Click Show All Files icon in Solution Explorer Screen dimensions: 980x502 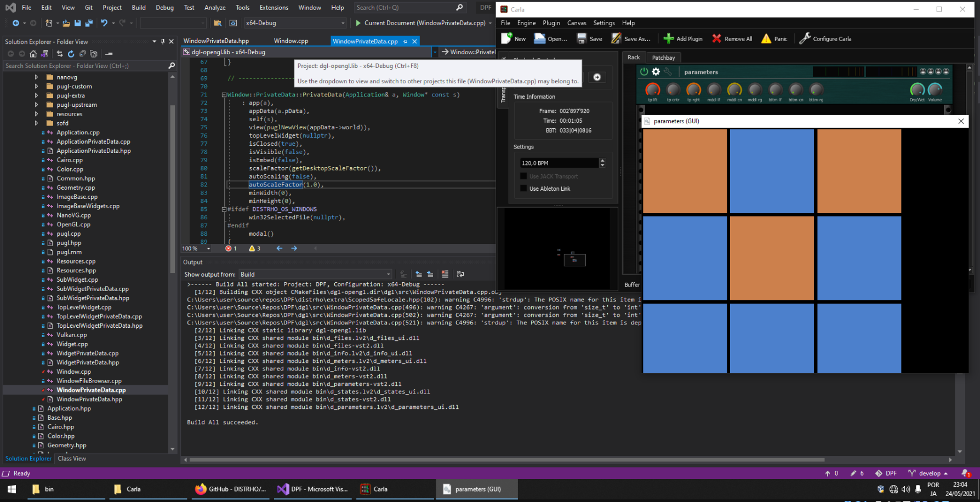click(94, 54)
